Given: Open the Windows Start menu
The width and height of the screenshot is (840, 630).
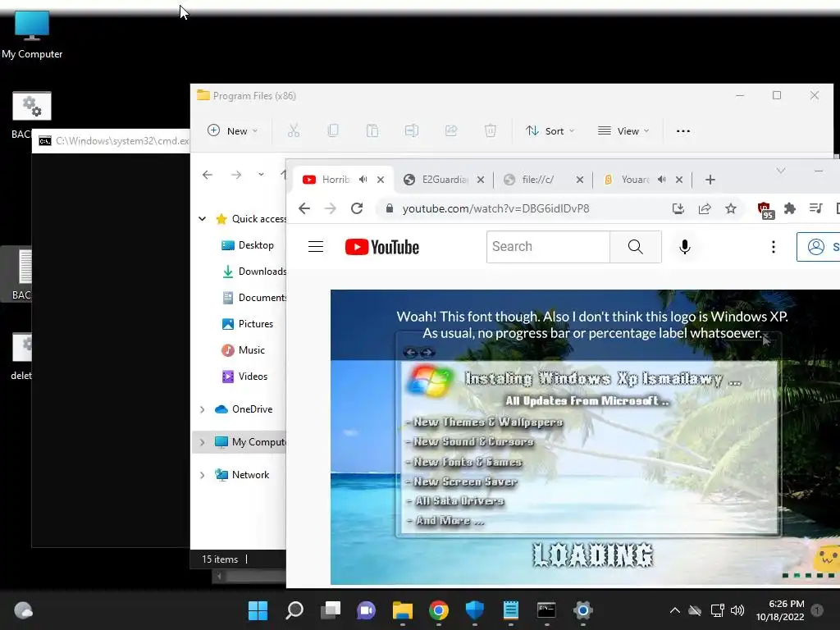Looking at the screenshot, I should [x=258, y=610].
